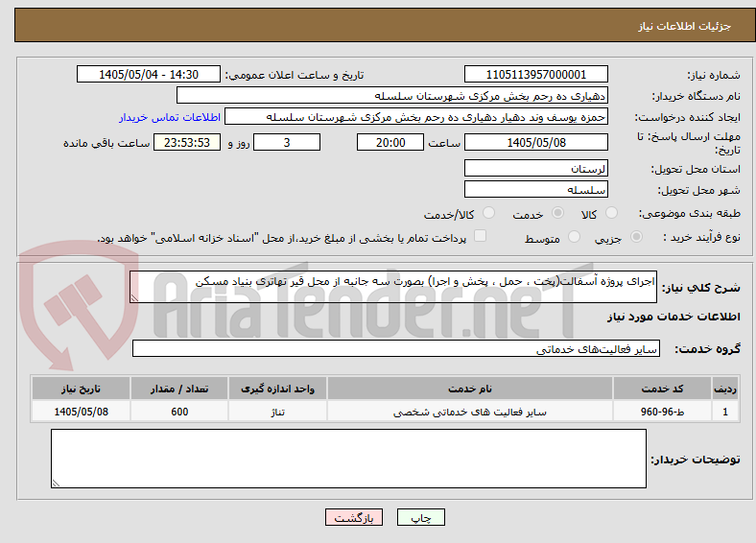Click the ساعت باقی مانده label
Screen dimensions: 756x543
(106, 143)
